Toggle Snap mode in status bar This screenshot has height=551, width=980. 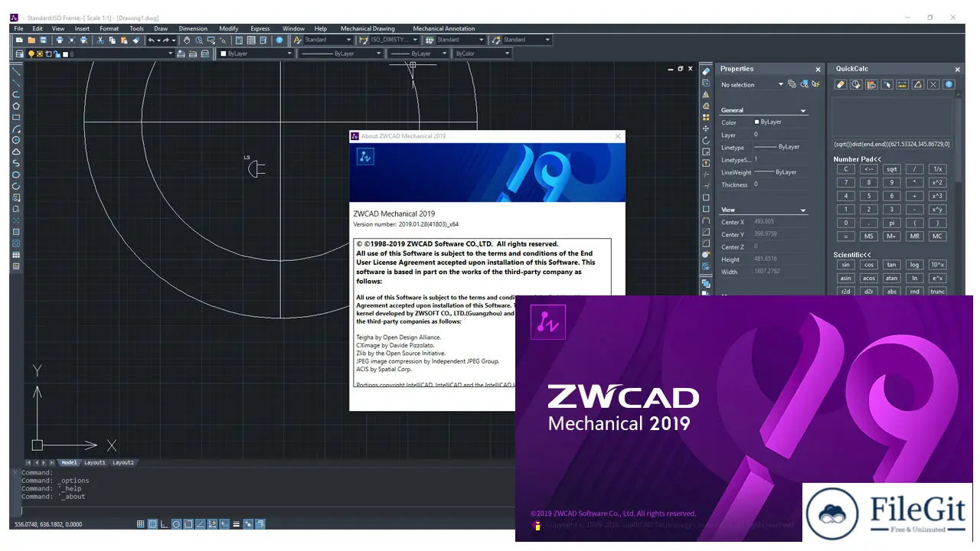click(141, 524)
